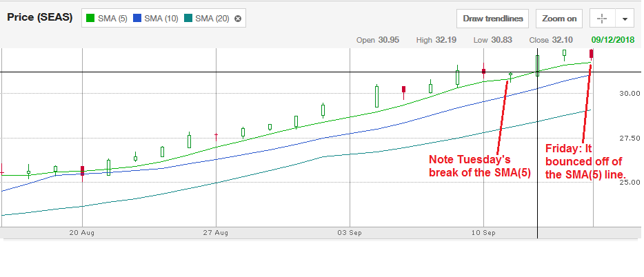Screen dimensions: 644x277
Task: Click the 20 Aug date axis label
Action: pyautogui.click(x=81, y=233)
